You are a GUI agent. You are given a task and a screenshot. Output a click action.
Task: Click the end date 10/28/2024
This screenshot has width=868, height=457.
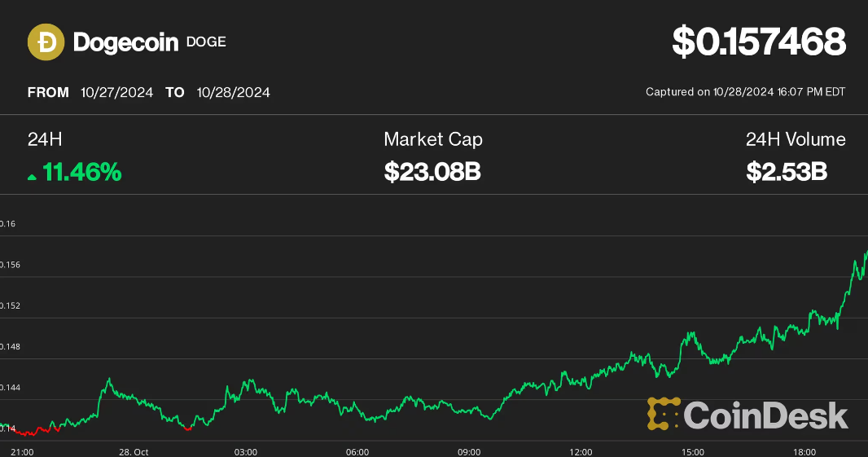pyautogui.click(x=233, y=93)
